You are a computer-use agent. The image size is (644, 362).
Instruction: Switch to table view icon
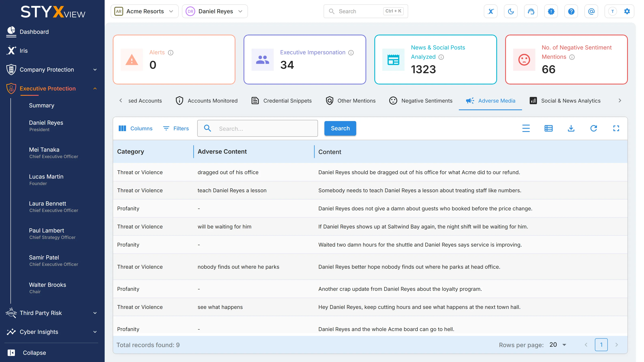click(x=548, y=129)
